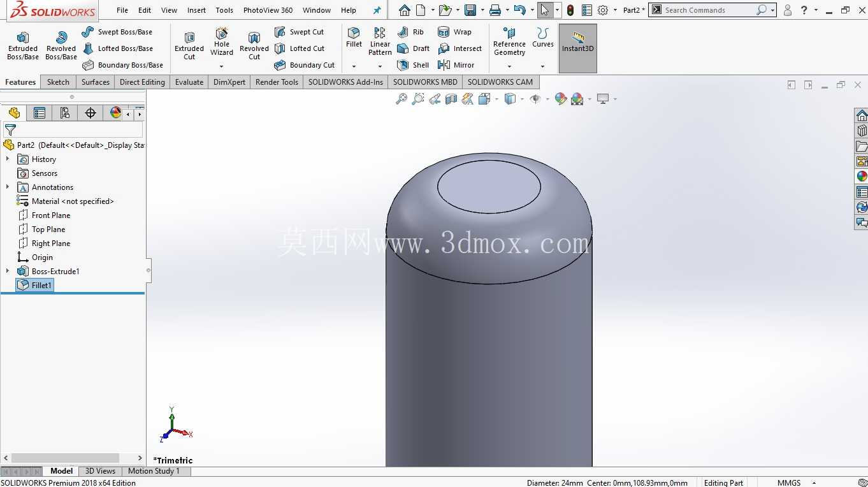The height and width of the screenshot is (487, 868).
Task: Expand the History tree node
Action: (8, 159)
